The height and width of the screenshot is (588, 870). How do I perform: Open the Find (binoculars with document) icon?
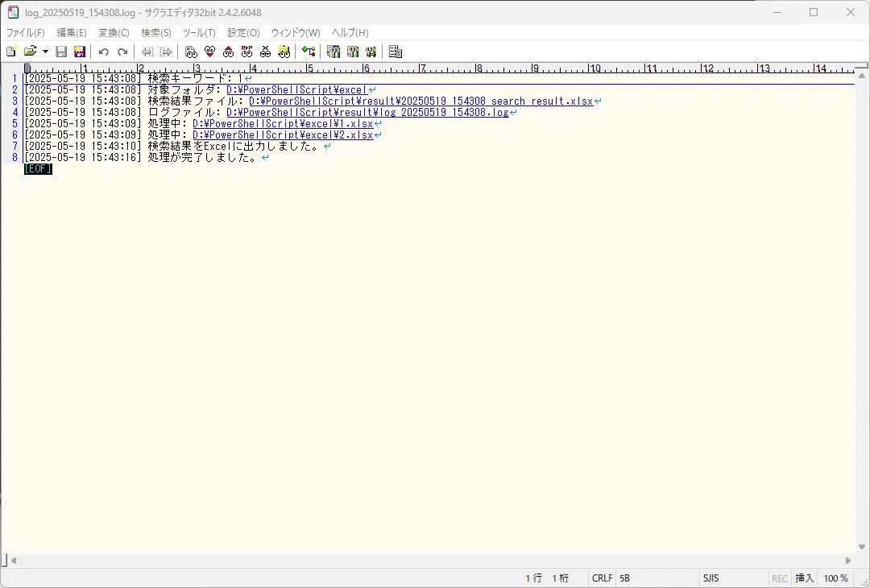[192, 52]
